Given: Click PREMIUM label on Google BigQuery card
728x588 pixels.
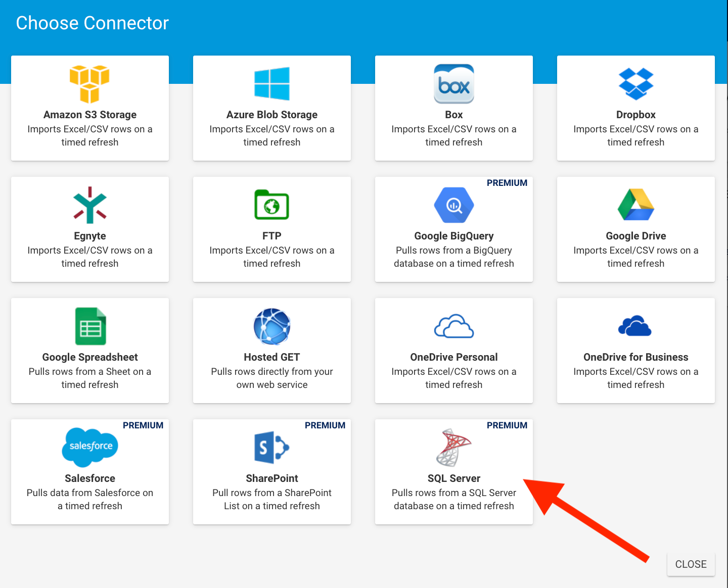Looking at the screenshot, I should click(507, 183).
